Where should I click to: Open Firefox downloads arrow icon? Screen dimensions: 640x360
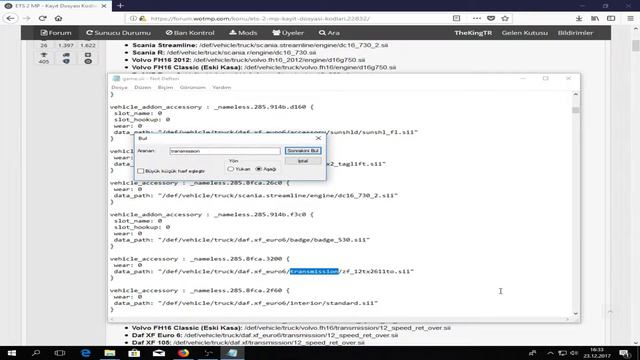tap(579, 18)
